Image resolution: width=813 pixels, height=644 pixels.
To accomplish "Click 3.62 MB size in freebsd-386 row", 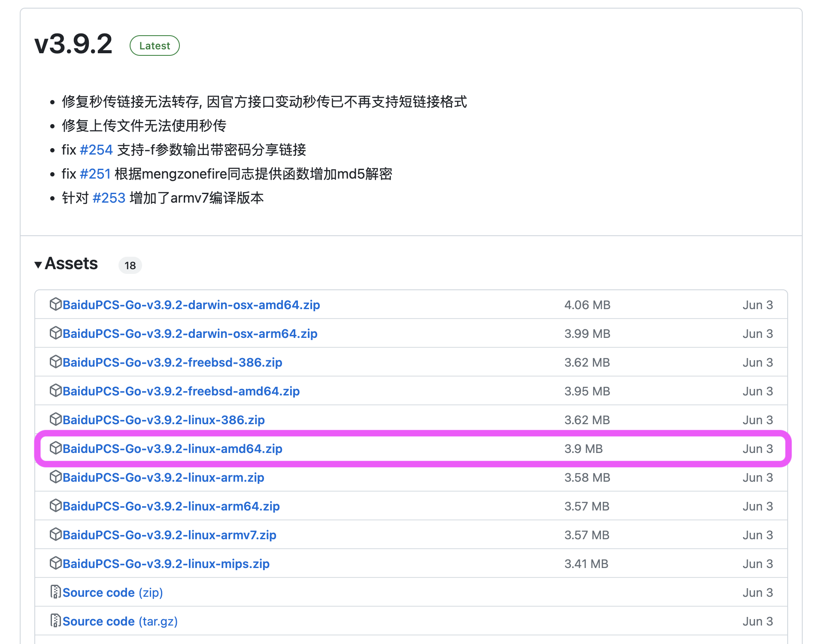I will click(587, 362).
